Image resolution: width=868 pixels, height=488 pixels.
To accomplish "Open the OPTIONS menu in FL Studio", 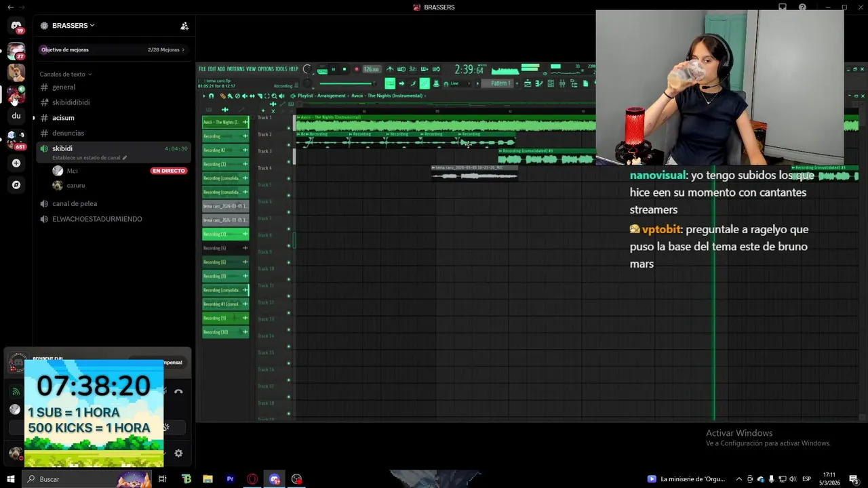I will point(266,69).
